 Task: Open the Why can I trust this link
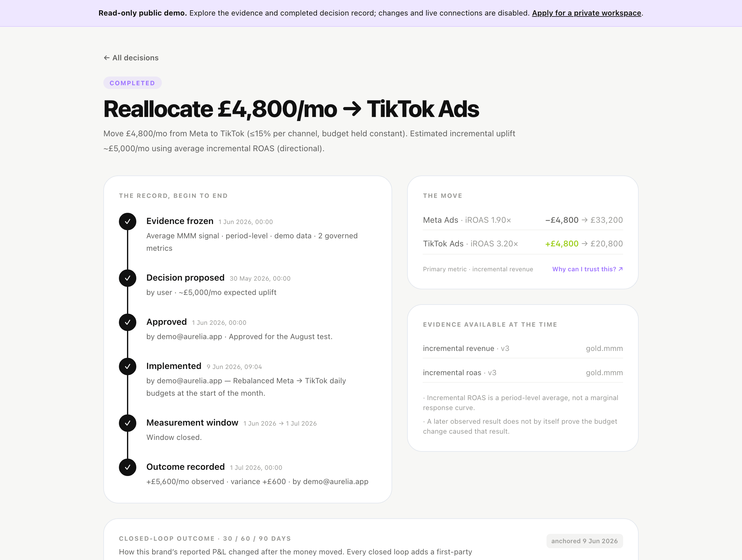[588, 269]
